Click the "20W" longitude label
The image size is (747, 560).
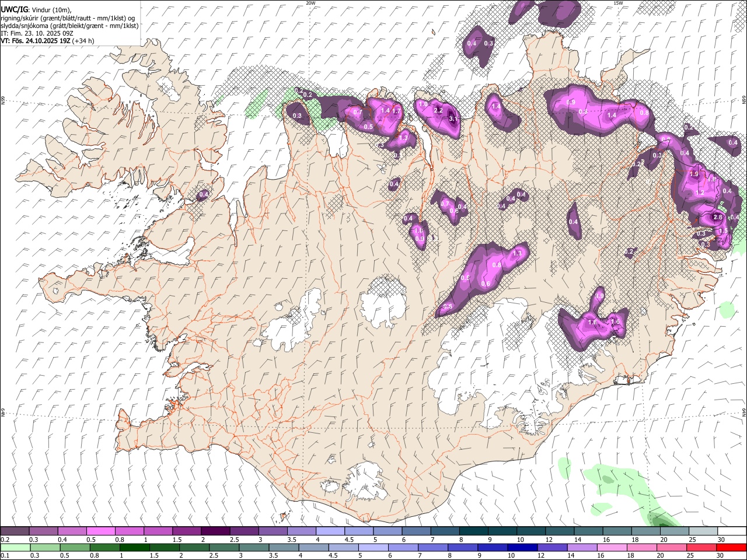(x=310, y=3)
